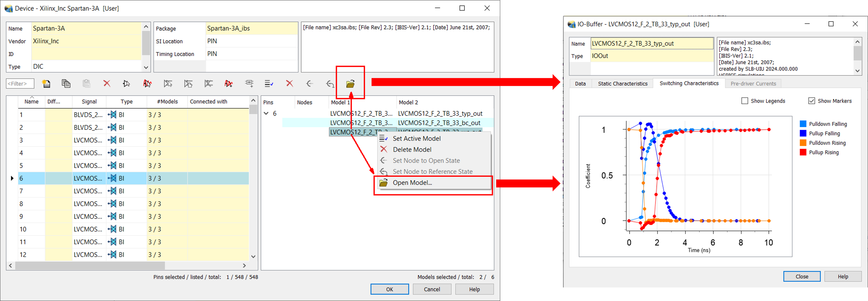The width and height of the screenshot is (868, 301).
Task: Click the Pulldown Falling legend color swatch
Action: click(x=803, y=124)
